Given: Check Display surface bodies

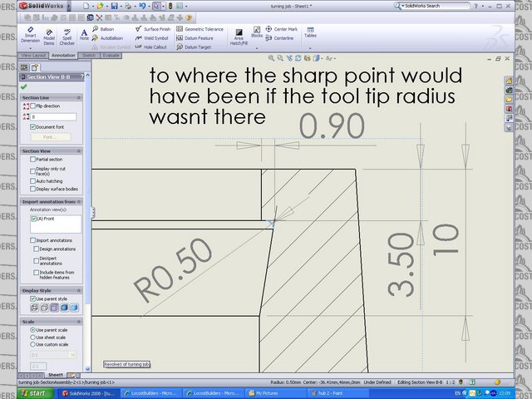Looking at the screenshot, I should tap(33, 189).
